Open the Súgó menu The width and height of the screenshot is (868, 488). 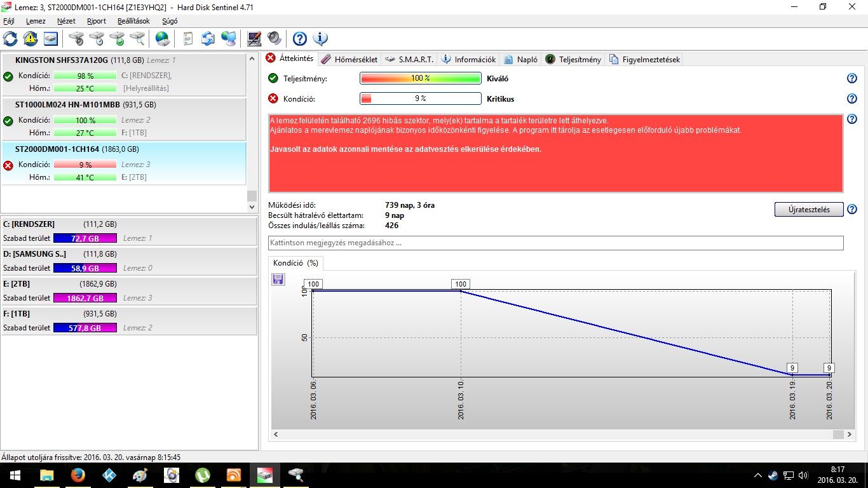[170, 21]
